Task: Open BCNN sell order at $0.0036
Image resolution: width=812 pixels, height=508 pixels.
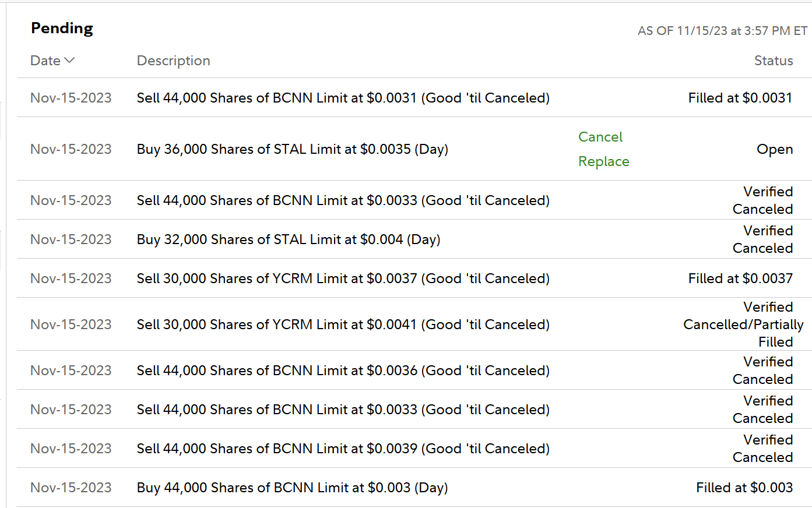Action: tap(343, 371)
